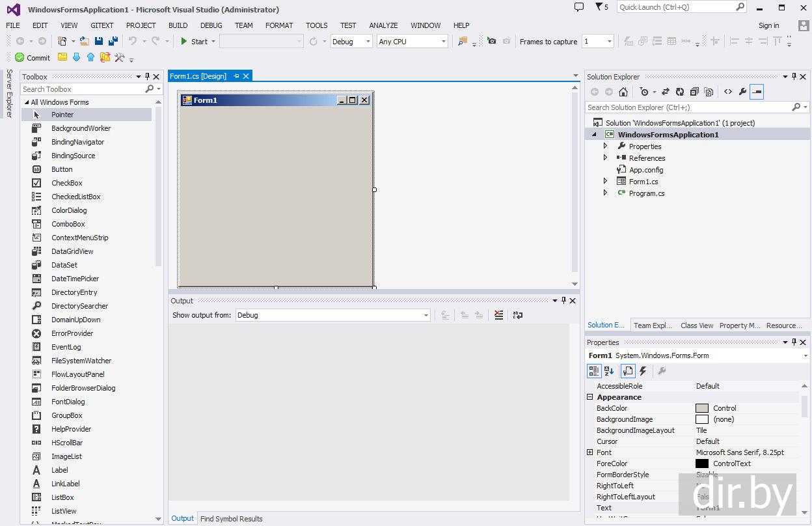
Task: Click Clear All icon in Output panel
Action: 498,315
